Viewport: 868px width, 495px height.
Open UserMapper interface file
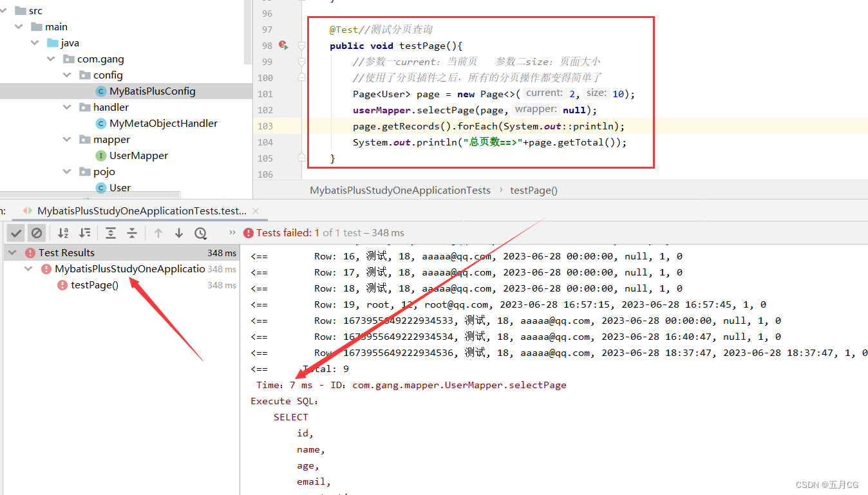click(138, 156)
